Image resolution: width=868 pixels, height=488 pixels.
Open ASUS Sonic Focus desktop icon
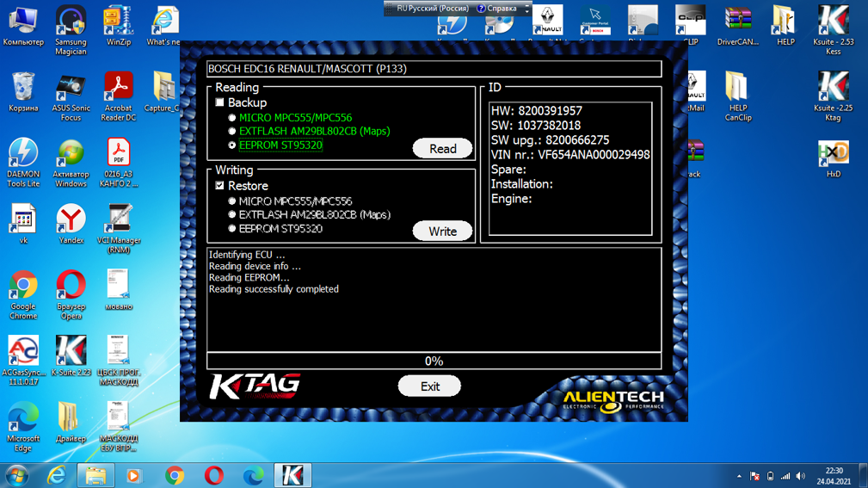71,96
